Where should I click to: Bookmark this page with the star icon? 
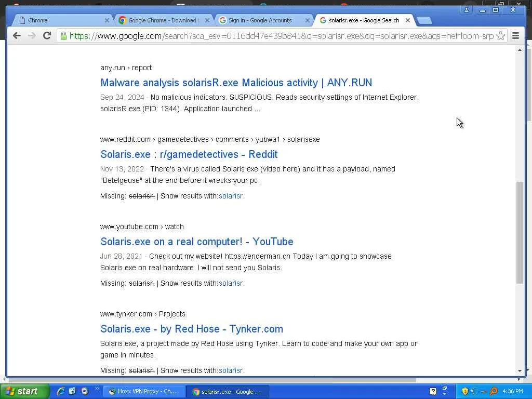(500, 36)
